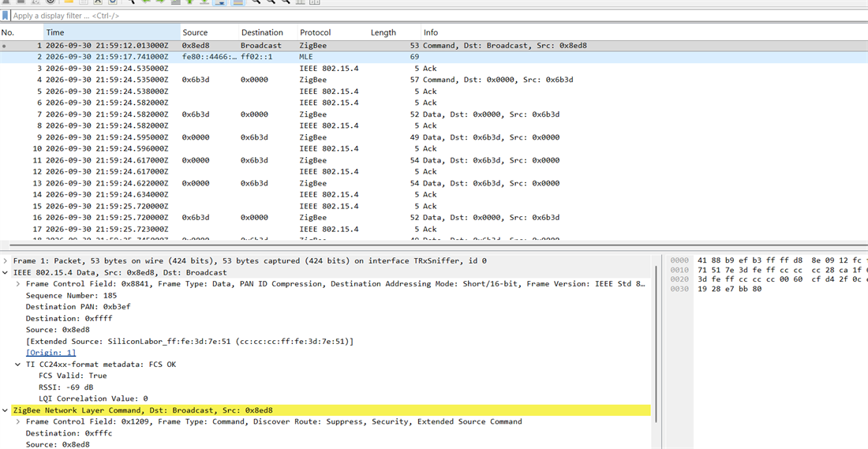
Task: Click the Info column header
Action: tap(645, 32)
